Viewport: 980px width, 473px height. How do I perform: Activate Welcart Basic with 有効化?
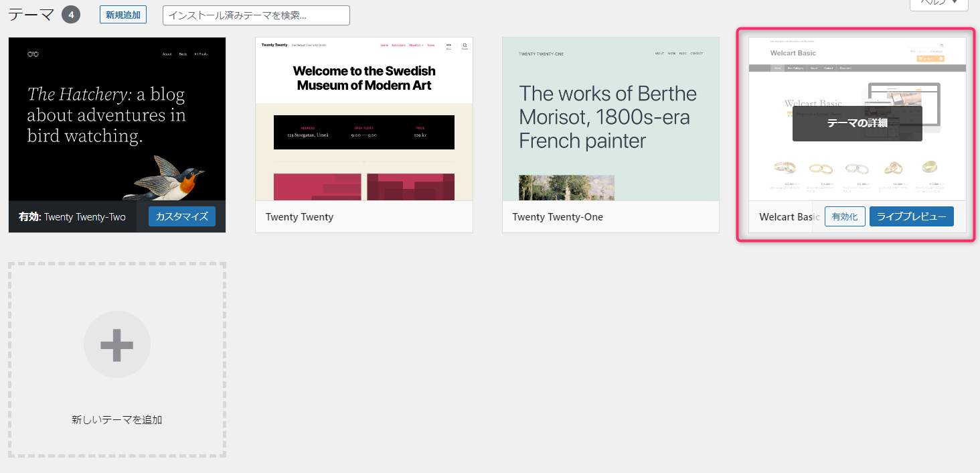pos(845,216)
